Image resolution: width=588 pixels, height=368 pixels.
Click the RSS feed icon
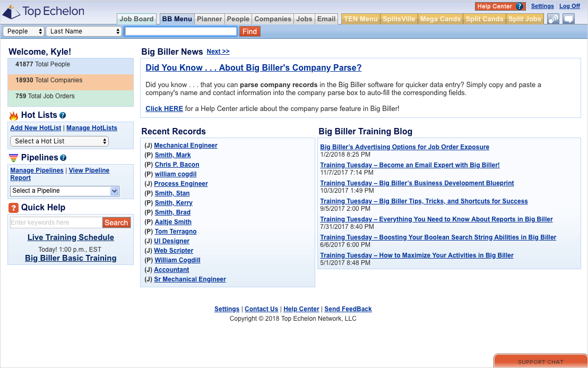pos(553,19)
